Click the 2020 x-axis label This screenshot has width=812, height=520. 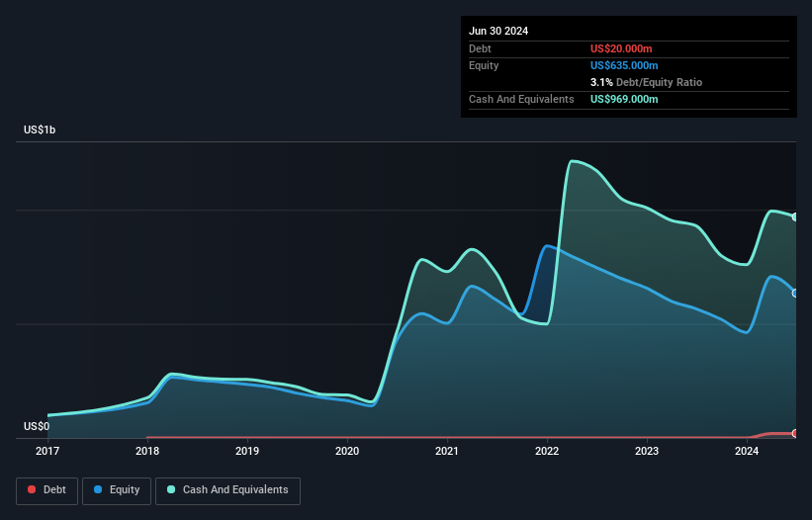tap(347, 451)
